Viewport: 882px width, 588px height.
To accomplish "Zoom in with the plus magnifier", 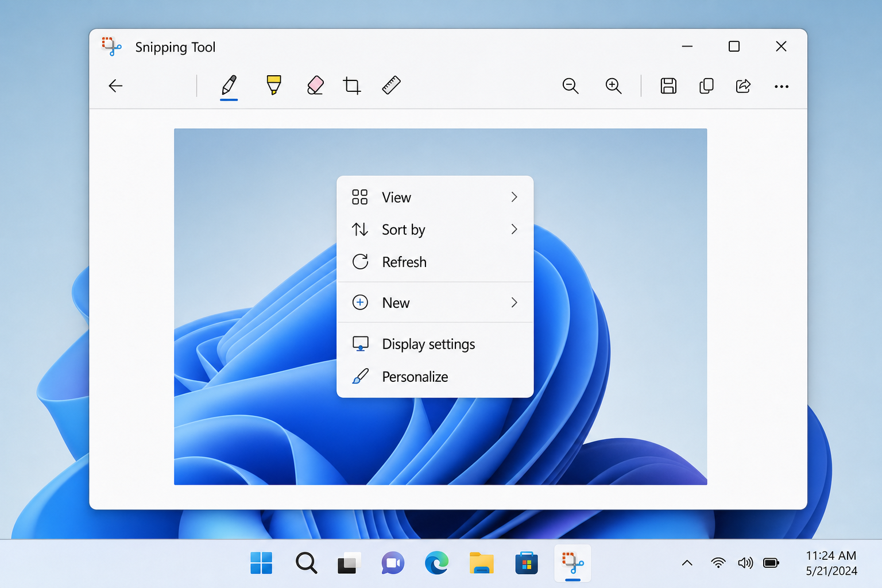I will [613, 86].
